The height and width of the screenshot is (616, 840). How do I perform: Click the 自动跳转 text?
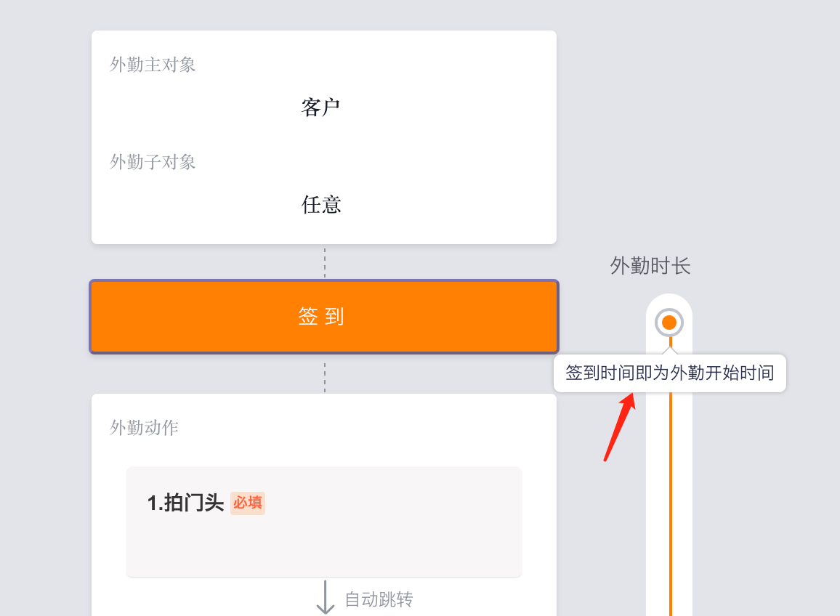[x=379, y=599]
